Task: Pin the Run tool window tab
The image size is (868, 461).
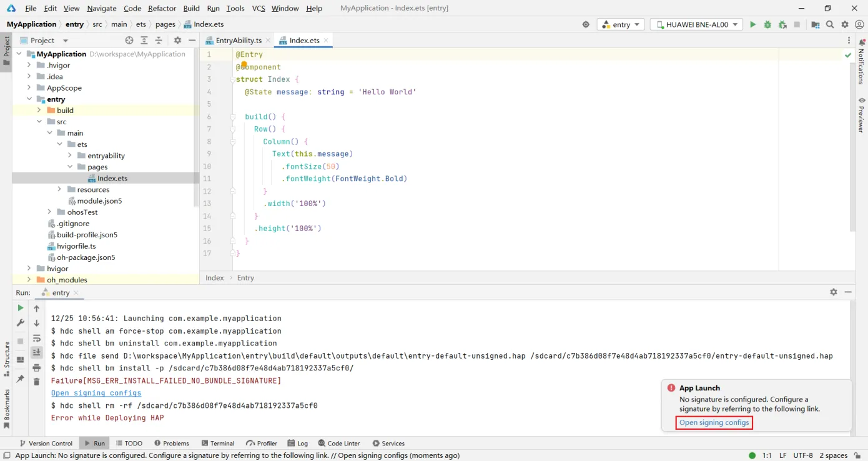Action: (20, 379)
